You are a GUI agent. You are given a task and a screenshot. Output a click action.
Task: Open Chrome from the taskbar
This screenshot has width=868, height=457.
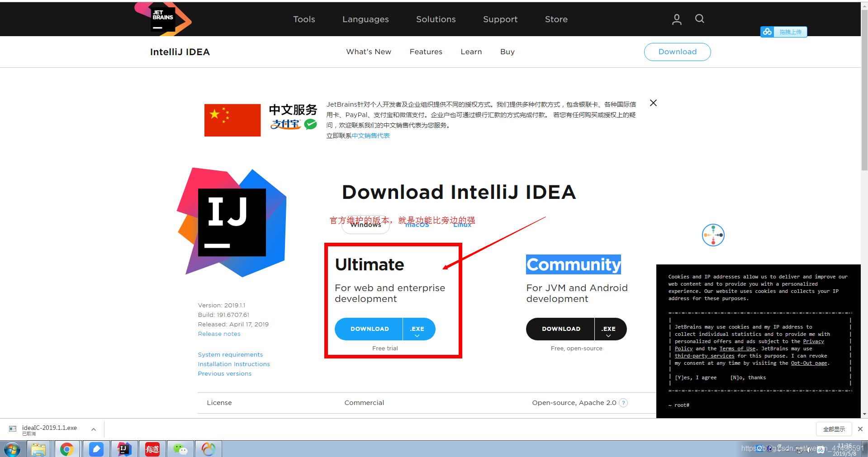point(67,449)
